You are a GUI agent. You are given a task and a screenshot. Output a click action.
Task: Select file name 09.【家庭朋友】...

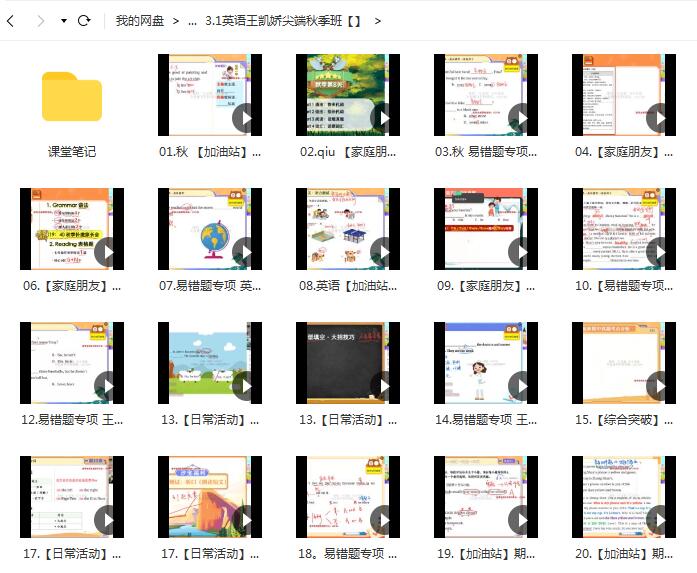(486, 285)
